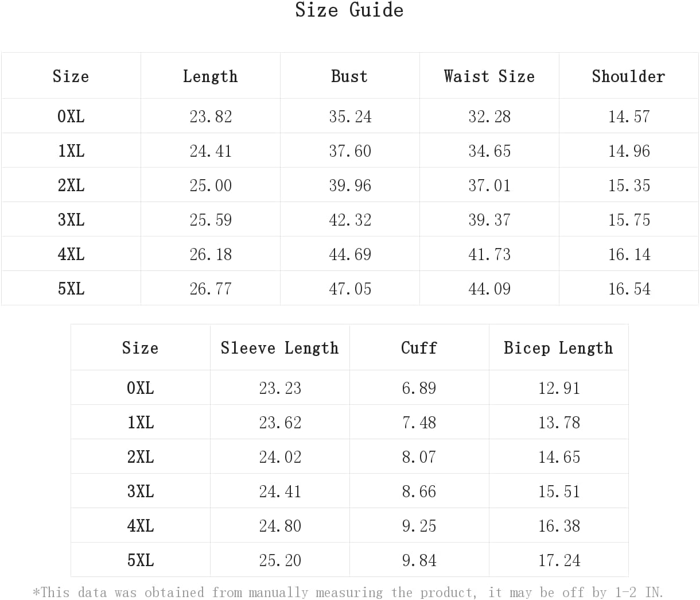
Task: Click the Bicep Length column header
Action: pos(558,348)
